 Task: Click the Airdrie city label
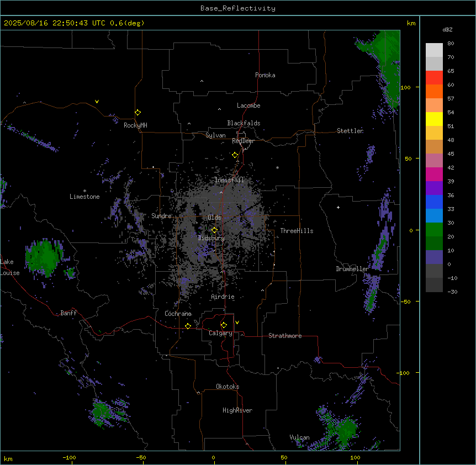click(x=223, y=297)
